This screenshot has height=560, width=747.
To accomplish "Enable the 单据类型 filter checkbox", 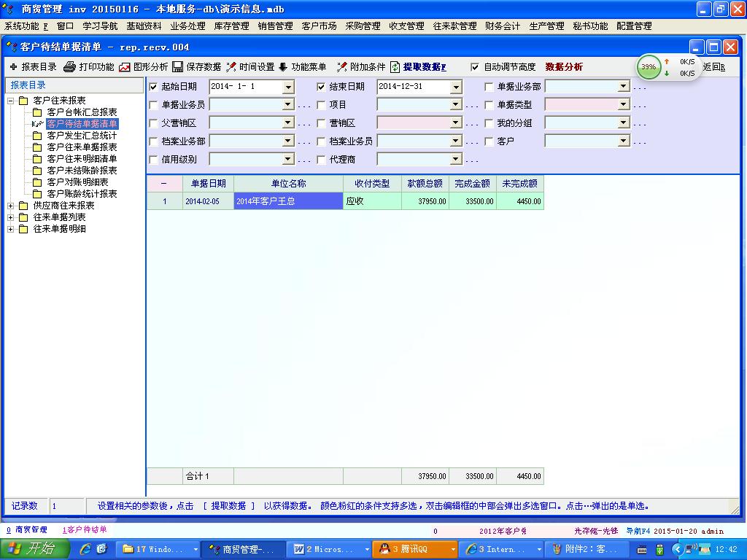I will pos(489,105).
